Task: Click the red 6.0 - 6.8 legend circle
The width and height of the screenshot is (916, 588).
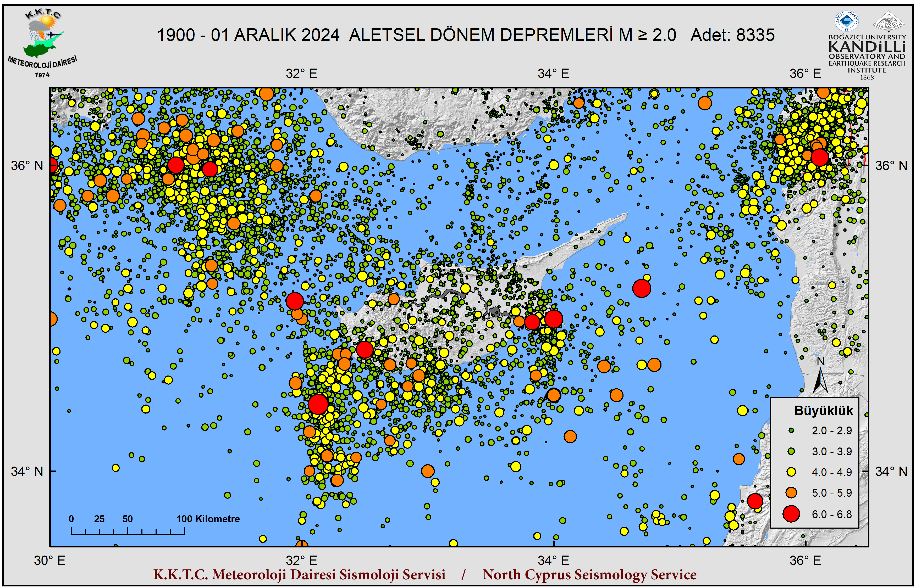Action: coord(791,514)
